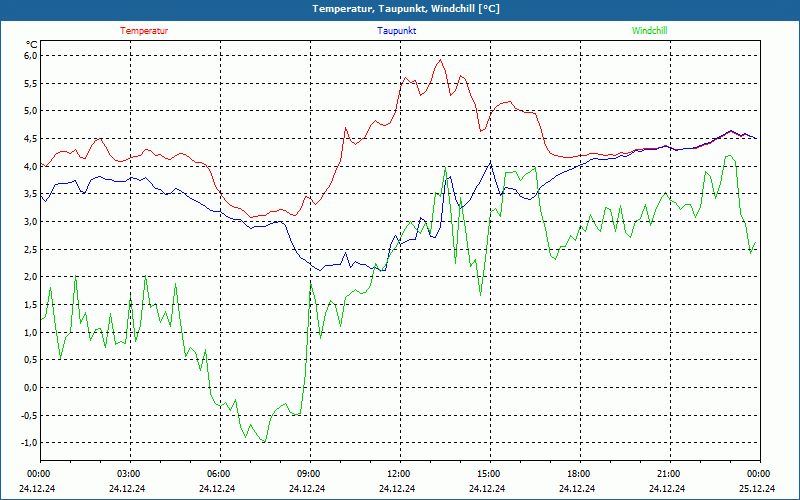Click the 0,5 y-axis value
The image size is (800, 500).
click(31, 360)
